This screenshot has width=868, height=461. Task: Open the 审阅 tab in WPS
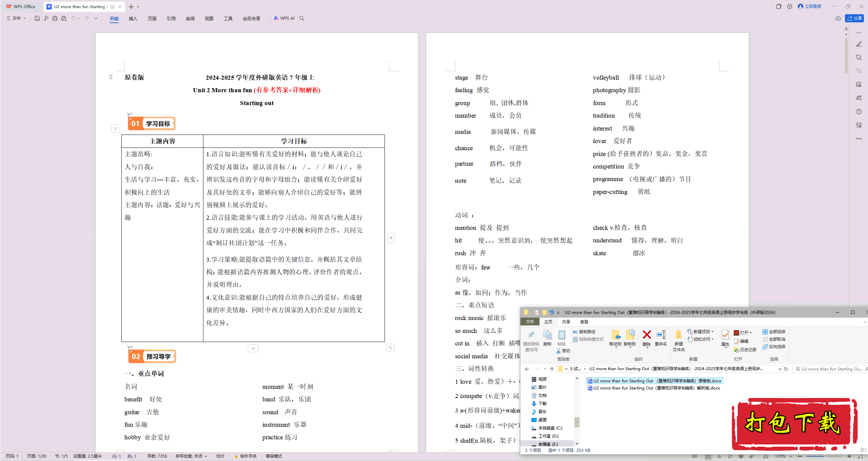(x=190, y=19)
